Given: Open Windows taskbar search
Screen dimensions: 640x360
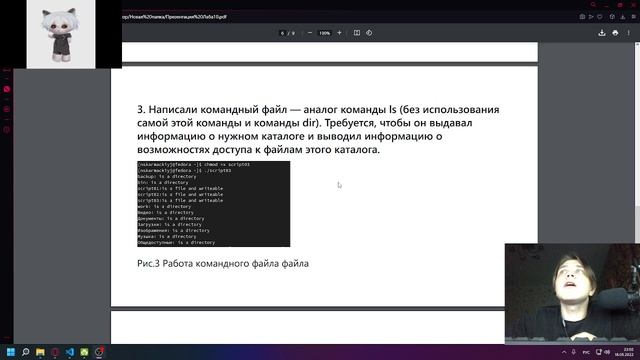Looking at the screenshot, I should 25,352.
